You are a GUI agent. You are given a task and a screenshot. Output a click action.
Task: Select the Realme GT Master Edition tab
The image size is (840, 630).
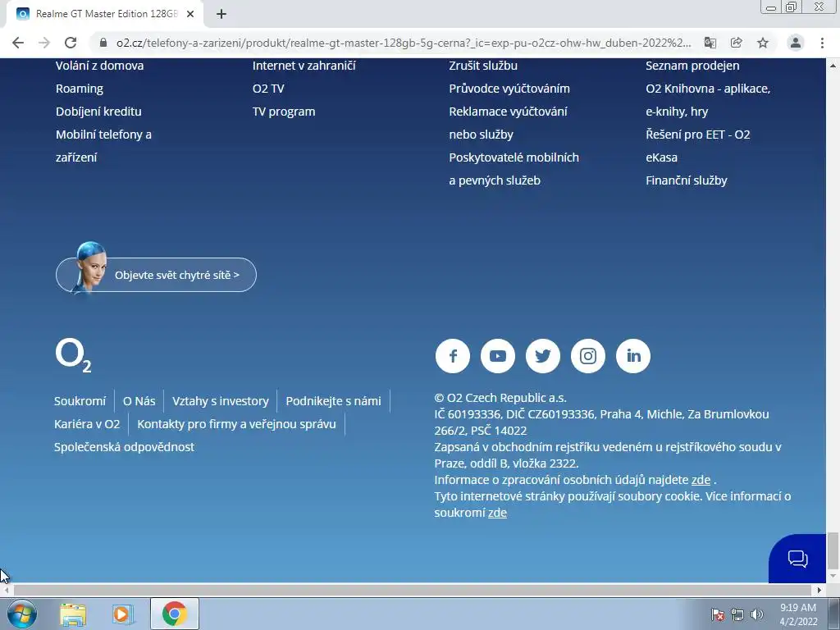[x=106, y=14]
